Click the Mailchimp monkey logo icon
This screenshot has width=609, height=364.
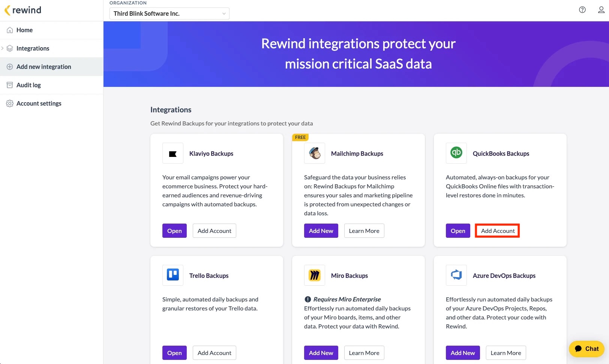pyautogui.click(x=315, y=154)
